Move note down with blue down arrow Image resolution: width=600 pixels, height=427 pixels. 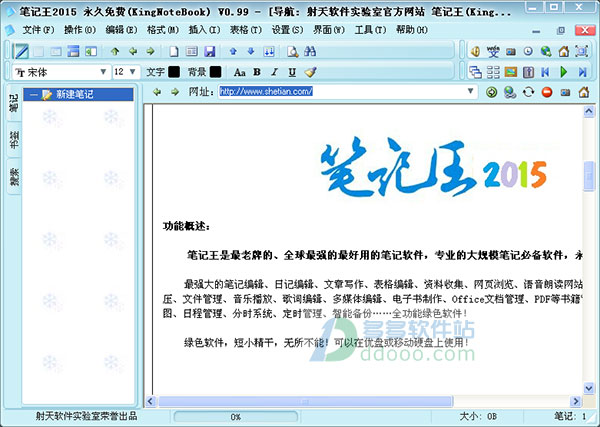pyautogui.click(x=251, y=51)
